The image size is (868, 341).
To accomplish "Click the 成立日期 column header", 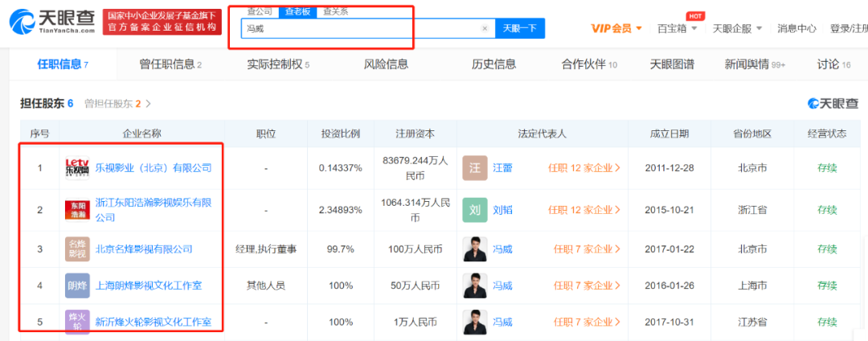I will (669, 134).
